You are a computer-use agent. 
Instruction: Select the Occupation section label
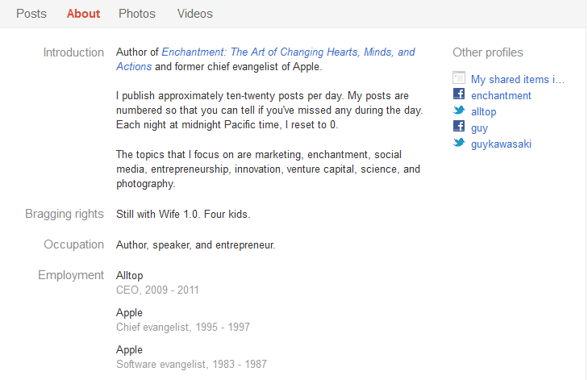(73, 244)
